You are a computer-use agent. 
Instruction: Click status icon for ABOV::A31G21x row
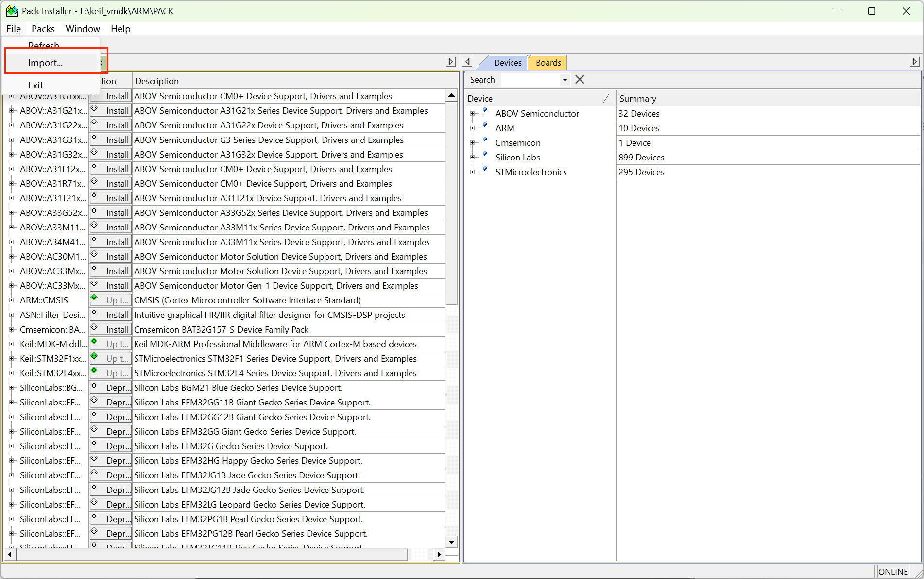click(94, 108)
